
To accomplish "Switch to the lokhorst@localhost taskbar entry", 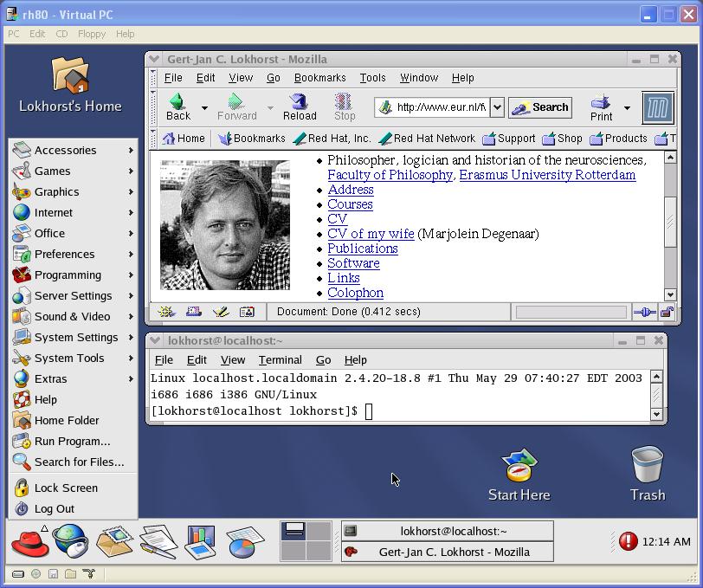I will coord(448,531).
